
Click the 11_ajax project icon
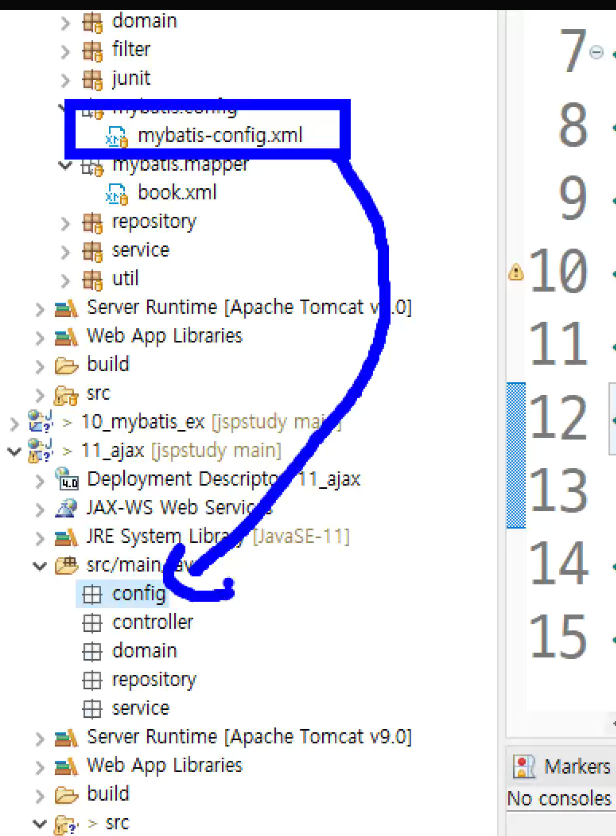(41, 451)
